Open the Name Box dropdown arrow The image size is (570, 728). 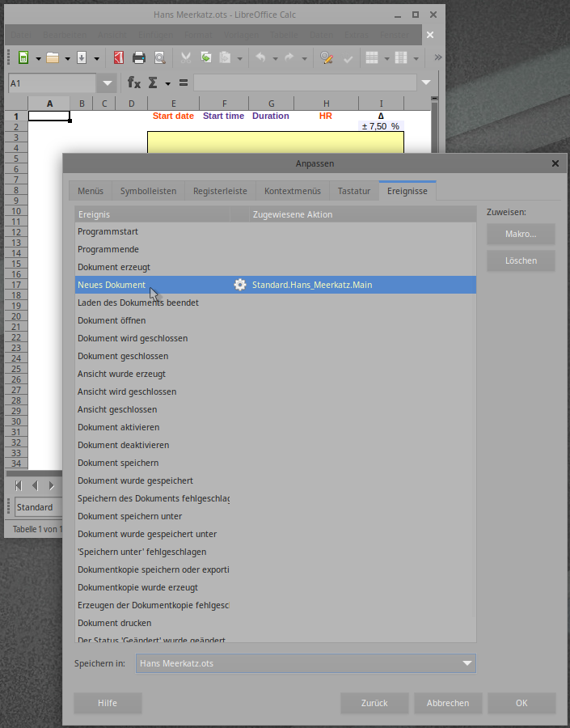(108, 83)
